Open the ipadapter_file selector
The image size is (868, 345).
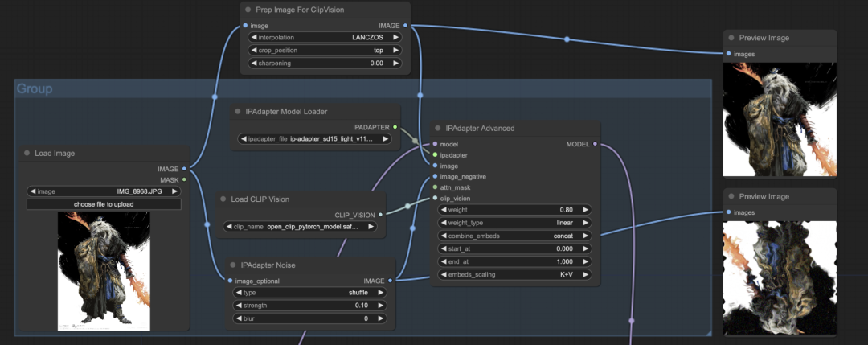(314, 139)
